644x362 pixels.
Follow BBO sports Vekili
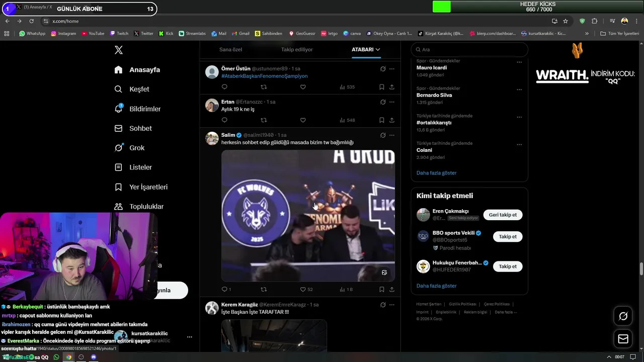pyautogui.click(x=508, y=236)
